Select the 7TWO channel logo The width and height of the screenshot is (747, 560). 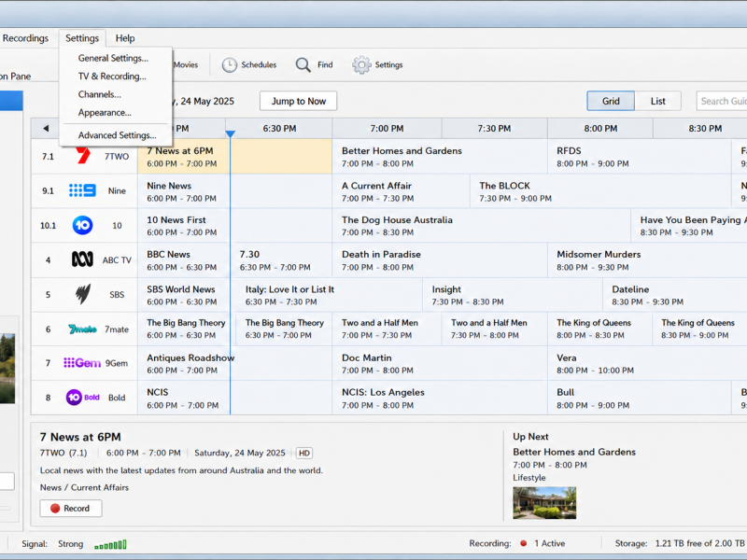pyautogui.click(x=83, y=156)
